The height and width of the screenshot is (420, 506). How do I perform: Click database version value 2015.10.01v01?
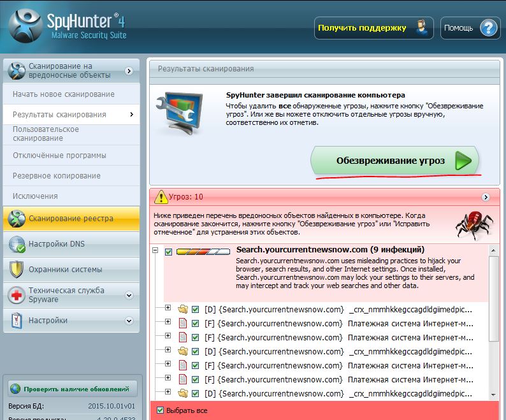(x=112, y=406)
